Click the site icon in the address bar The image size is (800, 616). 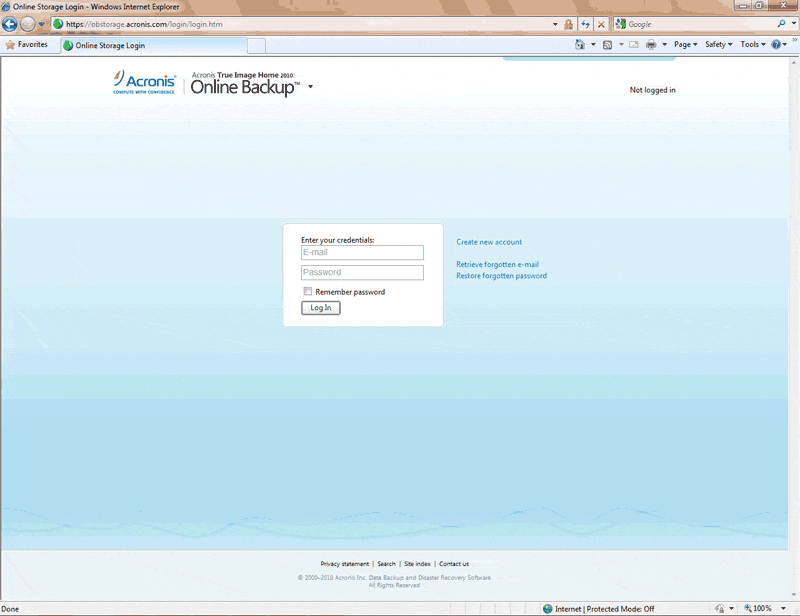(x=58, y=24)
